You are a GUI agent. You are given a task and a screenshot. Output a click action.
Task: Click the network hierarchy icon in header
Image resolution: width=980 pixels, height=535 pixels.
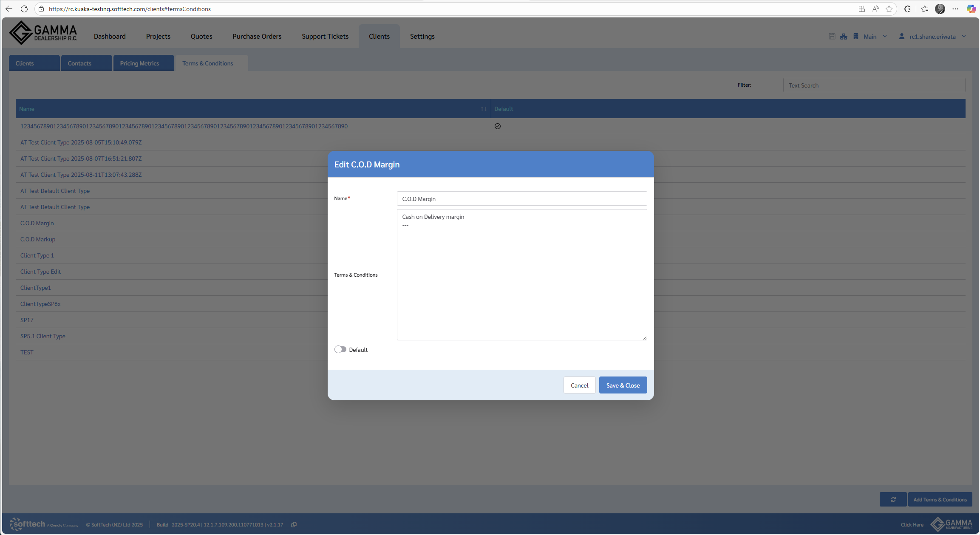pos(844,37)
